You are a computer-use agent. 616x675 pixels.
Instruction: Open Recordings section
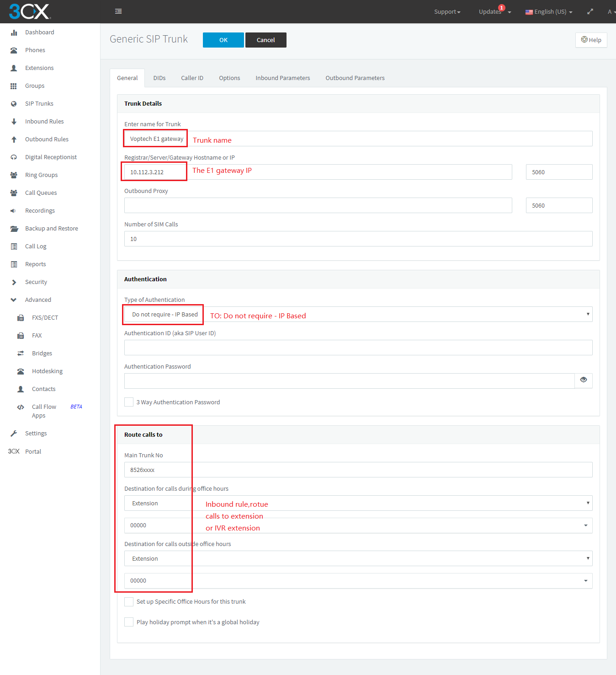tap(40, 211)
